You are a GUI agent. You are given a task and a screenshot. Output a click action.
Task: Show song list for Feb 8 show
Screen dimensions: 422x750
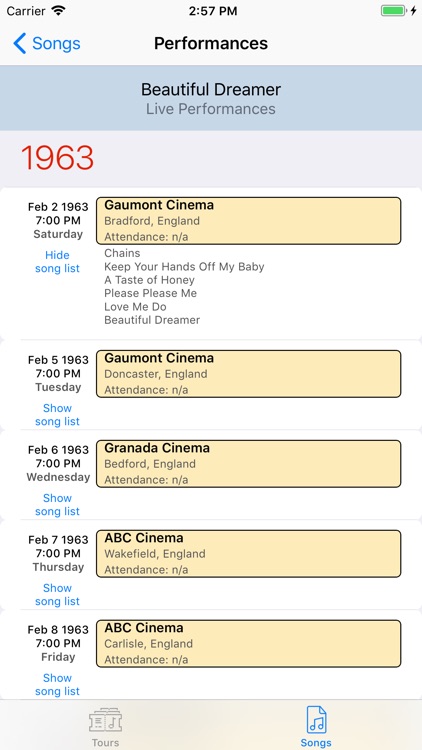[x=57, y=684]
